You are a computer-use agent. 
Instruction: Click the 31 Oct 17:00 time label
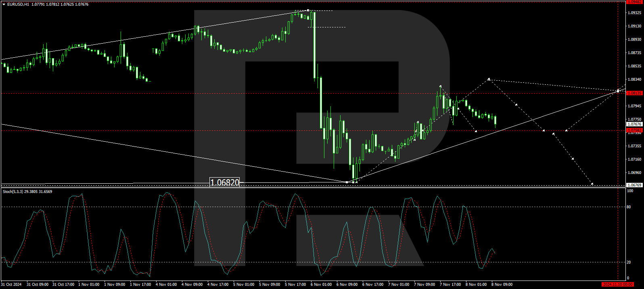(63, 285)
